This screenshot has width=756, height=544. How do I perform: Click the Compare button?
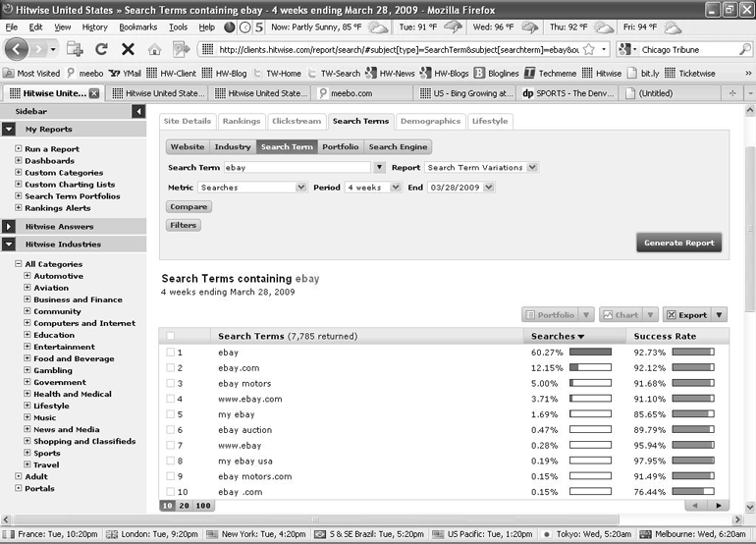(x=189, y=207)
